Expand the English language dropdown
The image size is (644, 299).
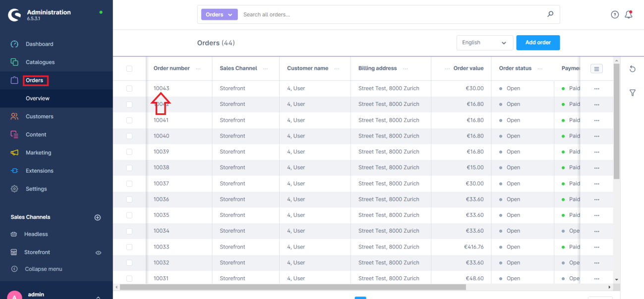point(484,43)
